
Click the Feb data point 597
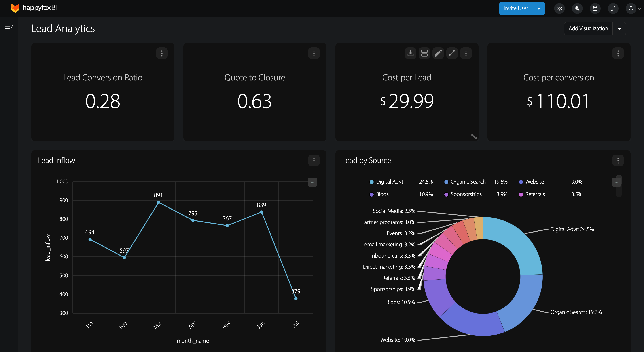pos(124,257)
